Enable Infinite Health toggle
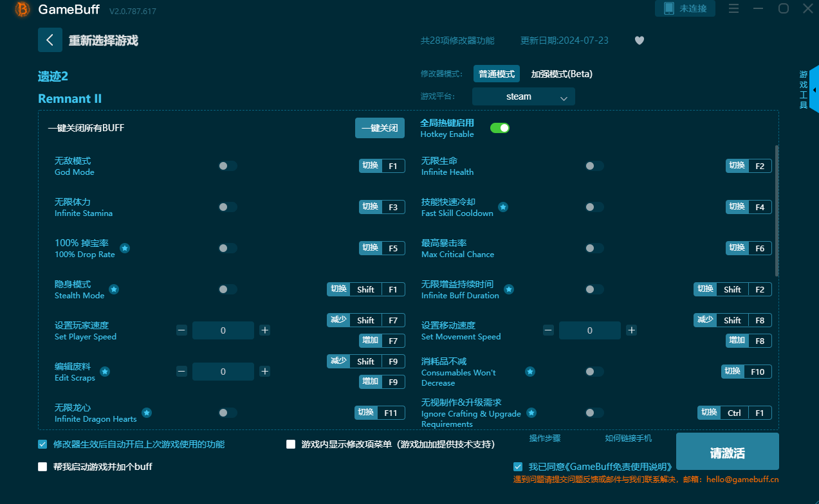 click(x=594, y=166)
